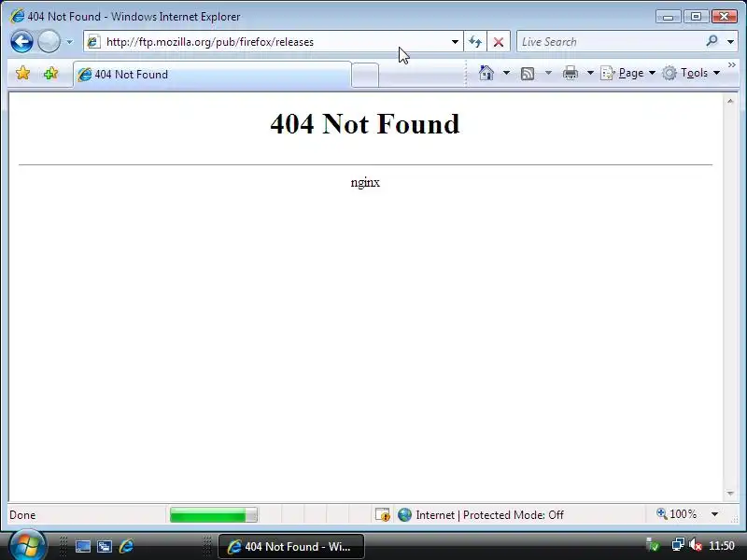The width and height of the screenshot is (747, 560).
Task: Click the Refresh page button
Action: (475, 42)
